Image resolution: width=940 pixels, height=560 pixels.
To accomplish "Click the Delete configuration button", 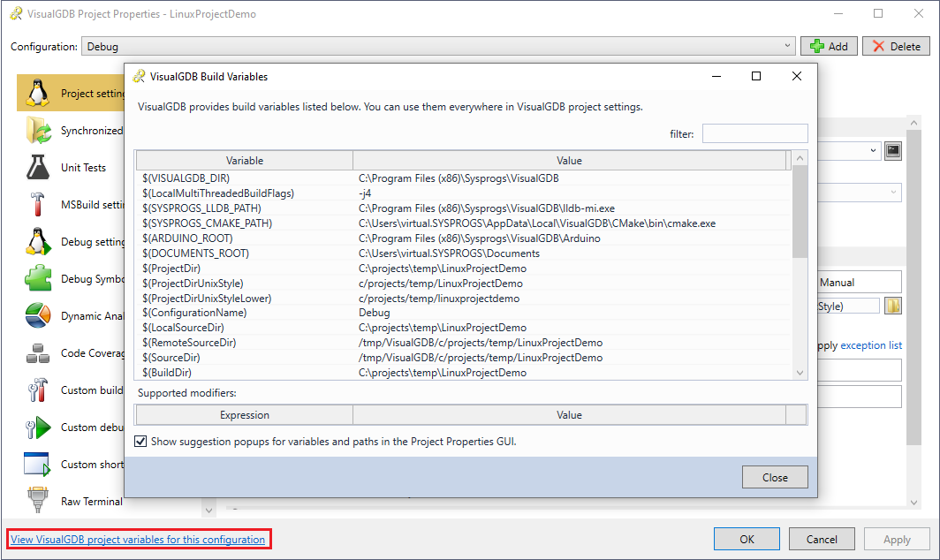I will click(896, 46).
